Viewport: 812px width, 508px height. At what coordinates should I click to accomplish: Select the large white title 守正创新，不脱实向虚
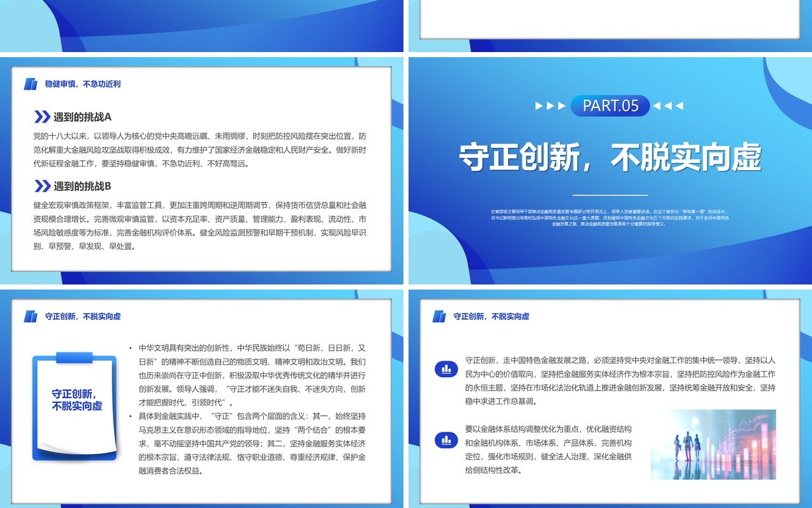[x=610, y=157]
